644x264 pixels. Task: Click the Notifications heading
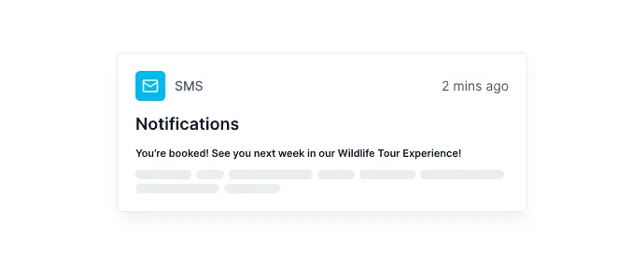[187, 124]
